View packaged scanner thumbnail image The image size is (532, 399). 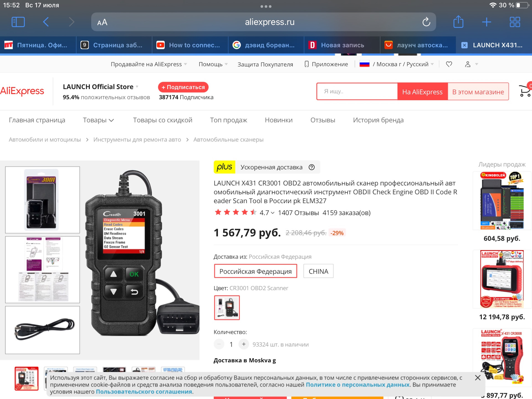(x=42, y=200)
